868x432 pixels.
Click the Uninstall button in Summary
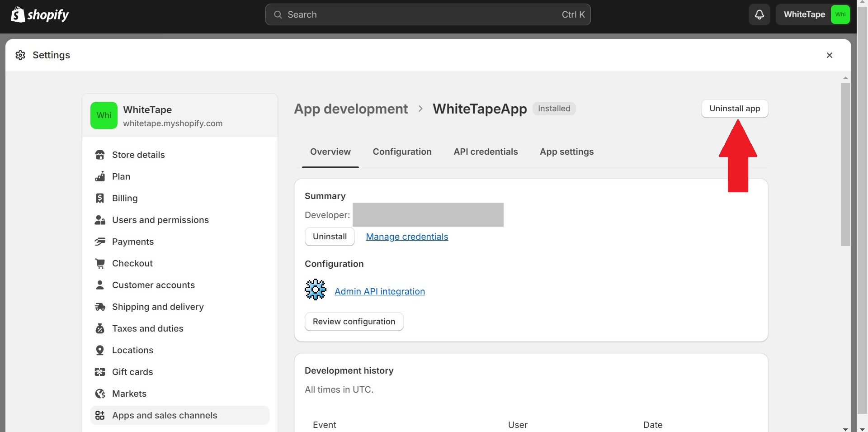(x=330, y=237)
